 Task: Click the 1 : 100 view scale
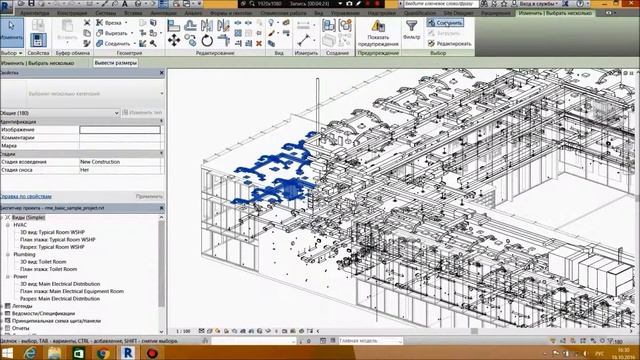pos(183,331)
